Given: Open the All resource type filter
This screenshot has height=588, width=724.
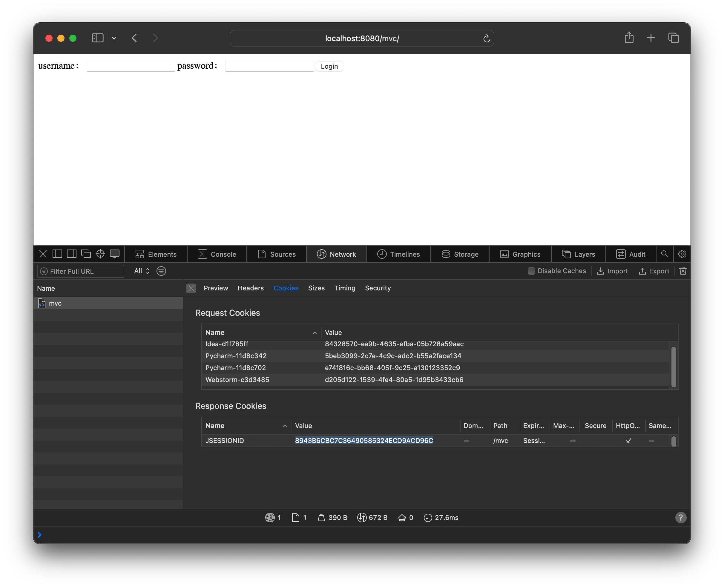Looking at the screenshot, I should click(141, 271).
